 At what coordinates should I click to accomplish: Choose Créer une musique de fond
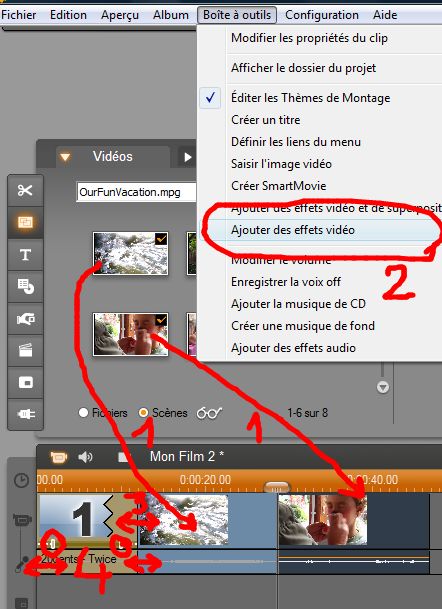tap(303, 325)
